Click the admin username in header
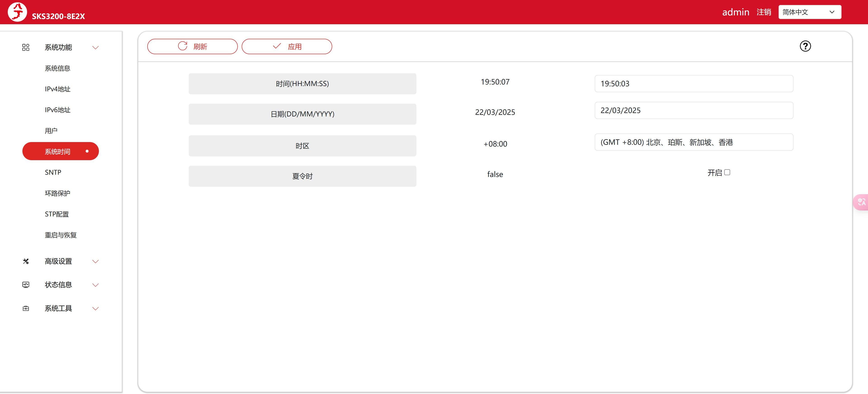 (736, 12)
